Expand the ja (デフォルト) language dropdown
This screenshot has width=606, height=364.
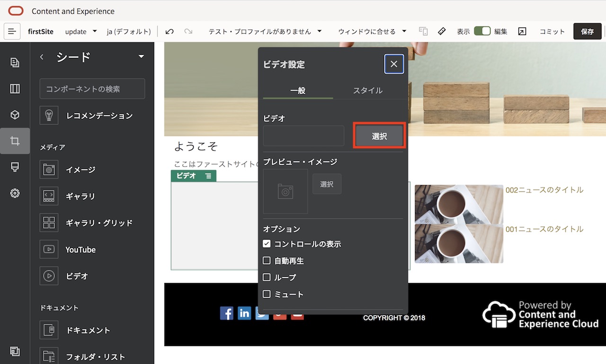(129, 31)
